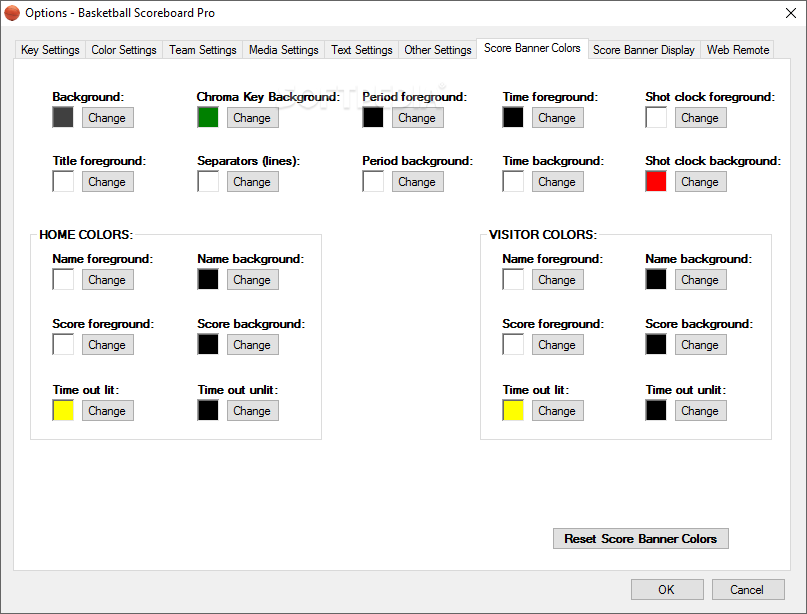Image resolution: width=807 pixels, height=614 pixels.
Task: Click Visitor black Score background swatch
Action: tap(656, 344)
